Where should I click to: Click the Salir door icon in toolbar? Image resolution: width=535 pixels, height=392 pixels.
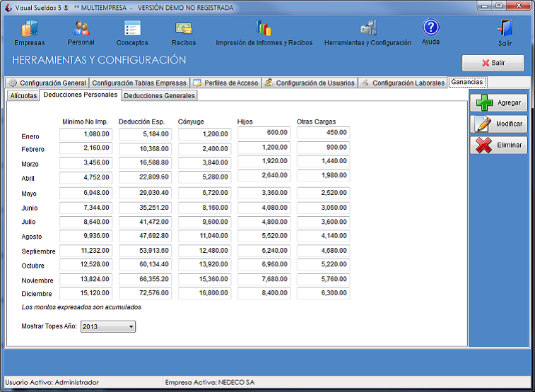pyautogui.click(x=505, y=28)
